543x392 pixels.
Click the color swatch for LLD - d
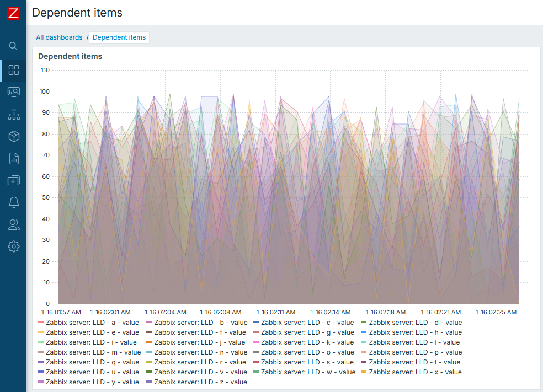pos(364,323)
